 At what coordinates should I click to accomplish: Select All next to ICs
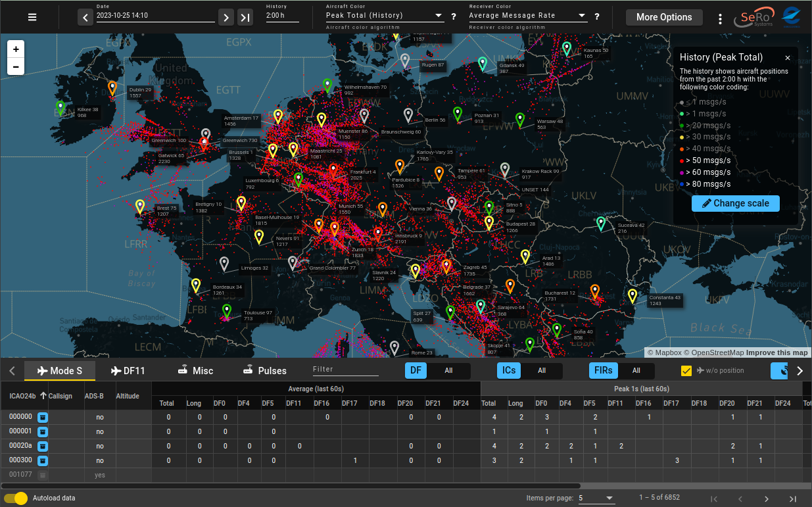tap(542, 370)
